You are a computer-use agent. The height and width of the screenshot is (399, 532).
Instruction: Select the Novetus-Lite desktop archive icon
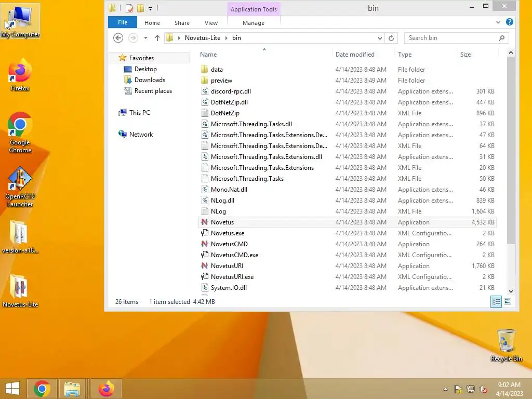click(20, 291)
